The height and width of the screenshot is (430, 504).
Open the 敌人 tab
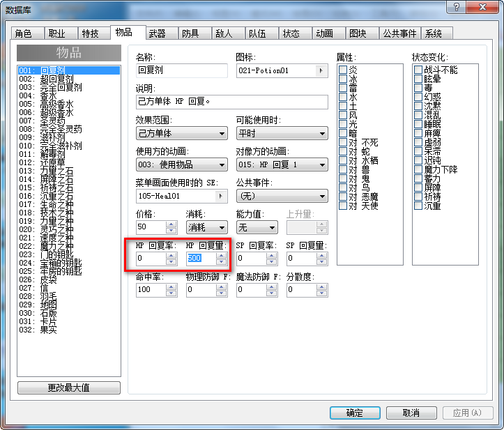[x=228, y=33]
